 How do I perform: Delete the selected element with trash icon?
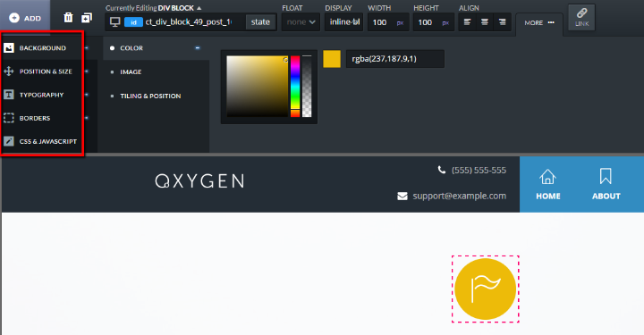coord(68,18)
